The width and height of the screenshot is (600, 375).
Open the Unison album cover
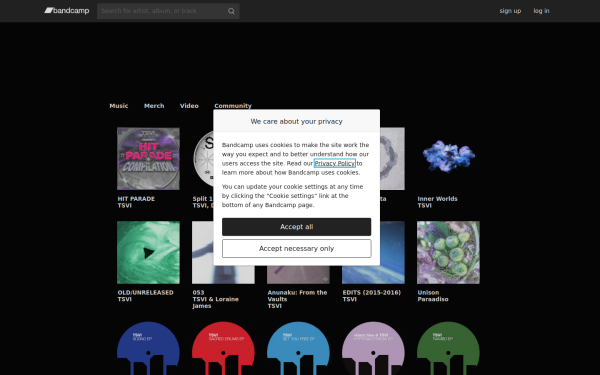coord(448,253)
